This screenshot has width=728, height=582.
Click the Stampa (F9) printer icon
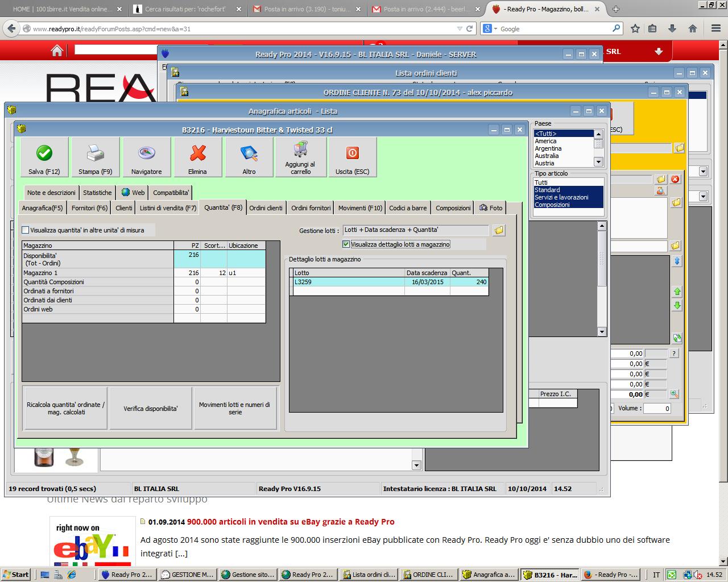pyautogui.click(x=96, y=157)
